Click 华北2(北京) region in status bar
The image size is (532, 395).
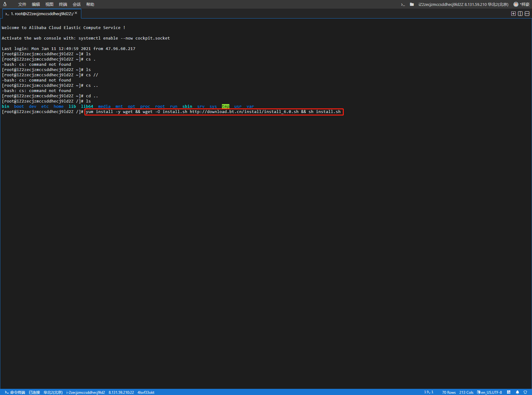click(53, 392)
